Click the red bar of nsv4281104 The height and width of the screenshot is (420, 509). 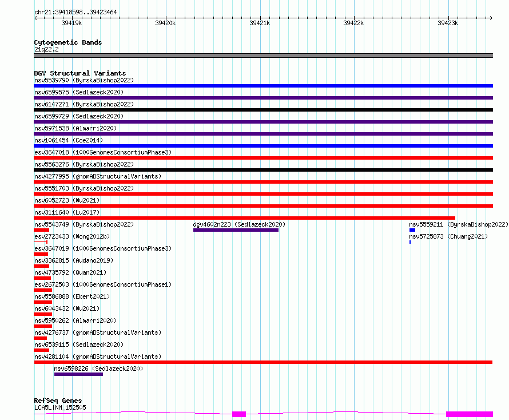click(x=263, y=362)
